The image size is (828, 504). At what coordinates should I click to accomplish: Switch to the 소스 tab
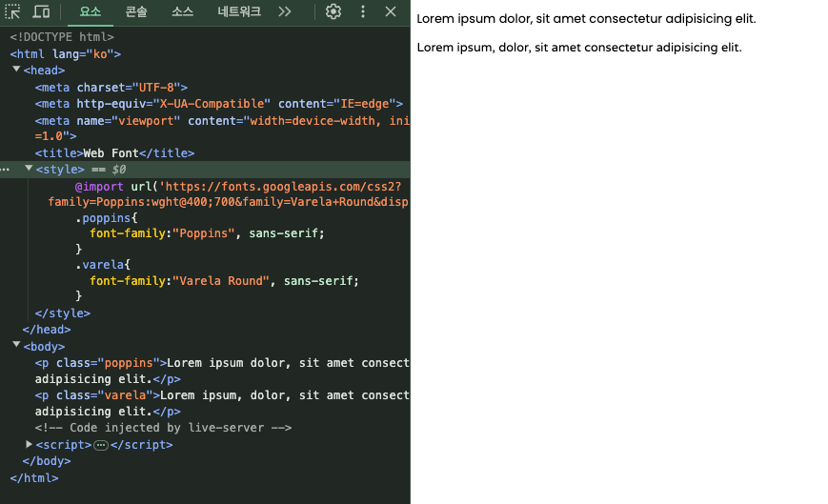(x=182, y=11)
